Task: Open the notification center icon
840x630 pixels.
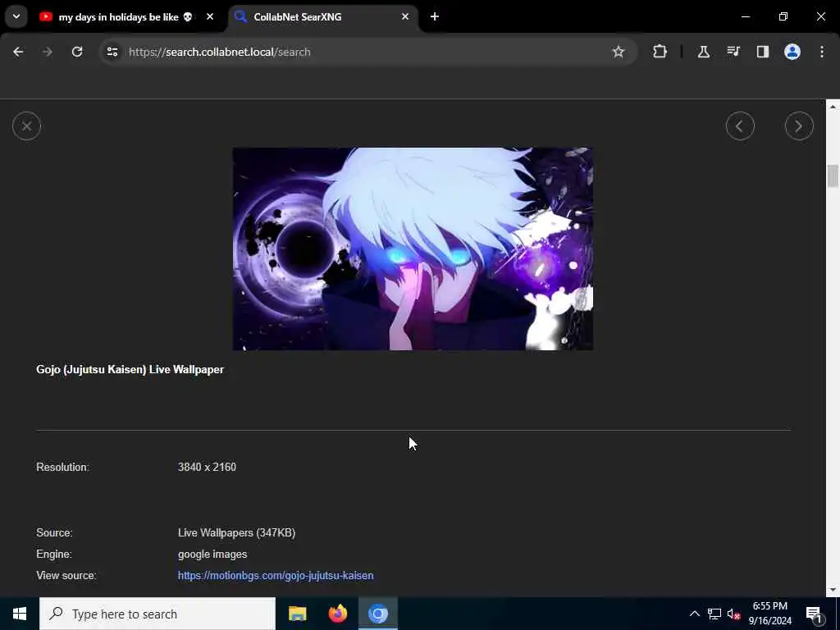Action: [x=815, y=614]
